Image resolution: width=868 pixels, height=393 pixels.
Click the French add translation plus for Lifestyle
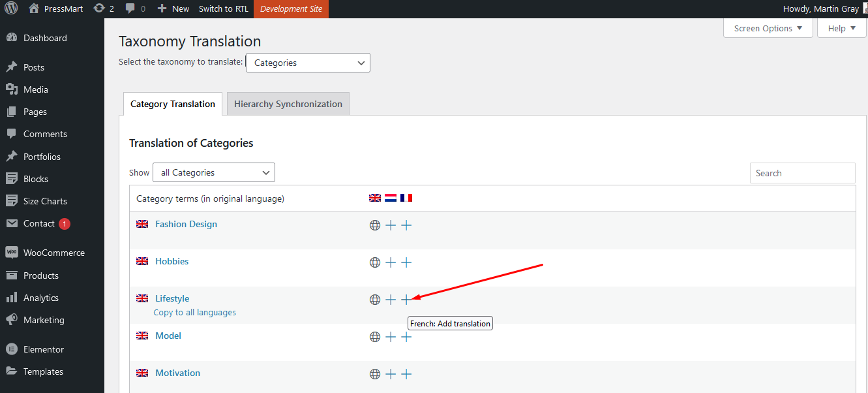pos(406,300)
